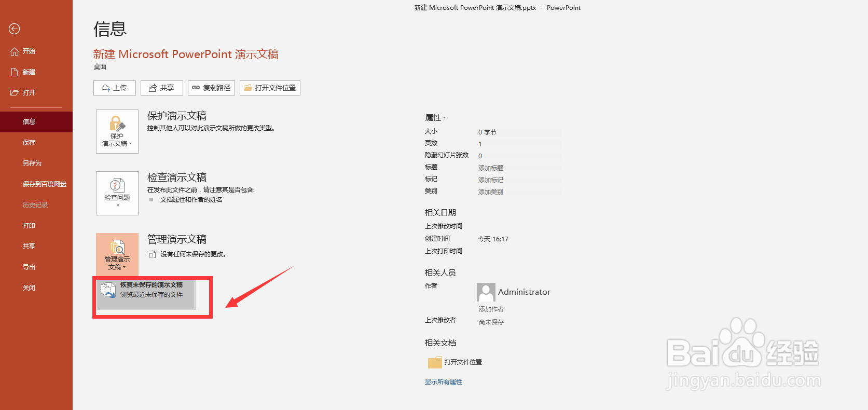Image resolution: width=868 pixels, height=410 pixels.
Task: Click the 添加作者 field
Action: click(x=491, y=309)
